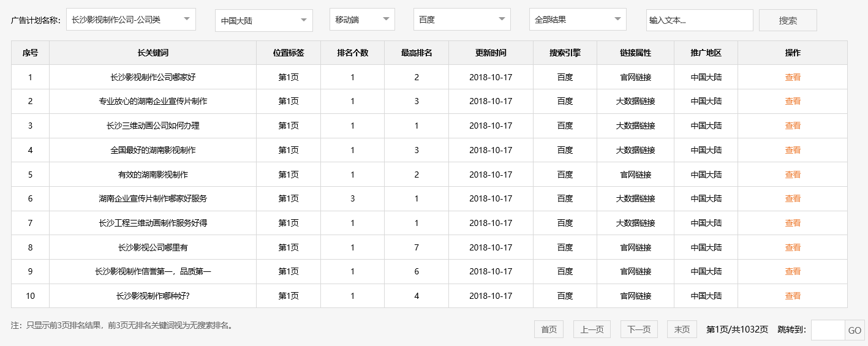Click the GO button
The height and width of the screenshot is (346, 868).
tap(855, 330)
